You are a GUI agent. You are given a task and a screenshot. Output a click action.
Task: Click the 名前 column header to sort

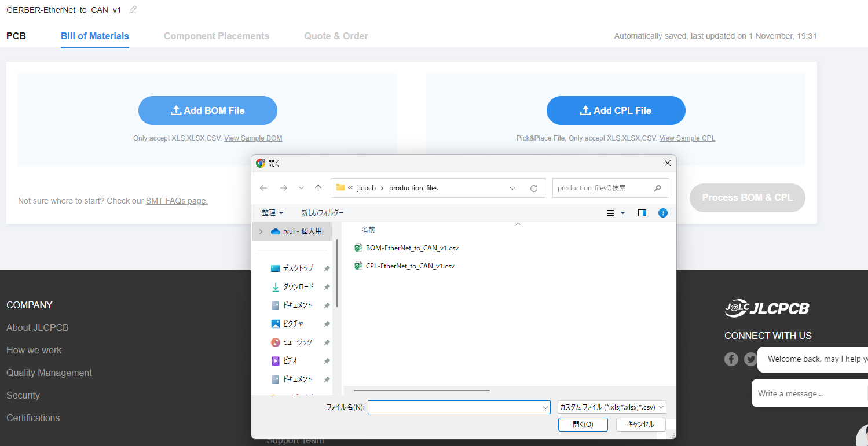(369, 230)
